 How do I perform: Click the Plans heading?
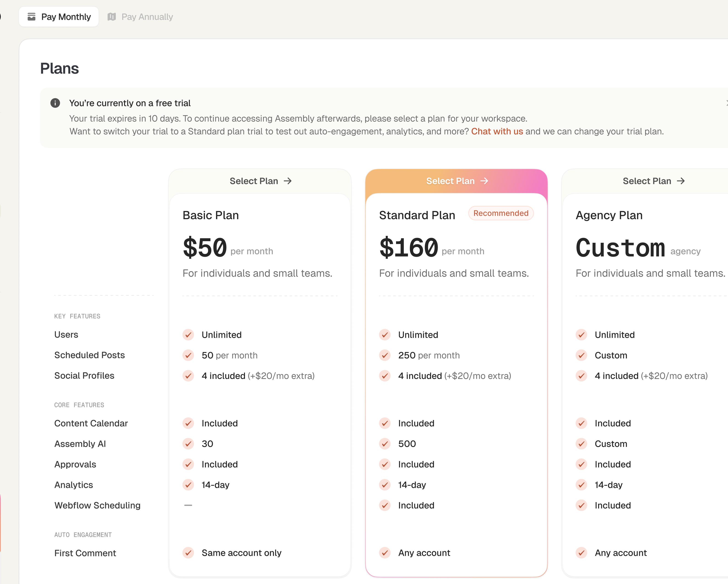(60, 68)
